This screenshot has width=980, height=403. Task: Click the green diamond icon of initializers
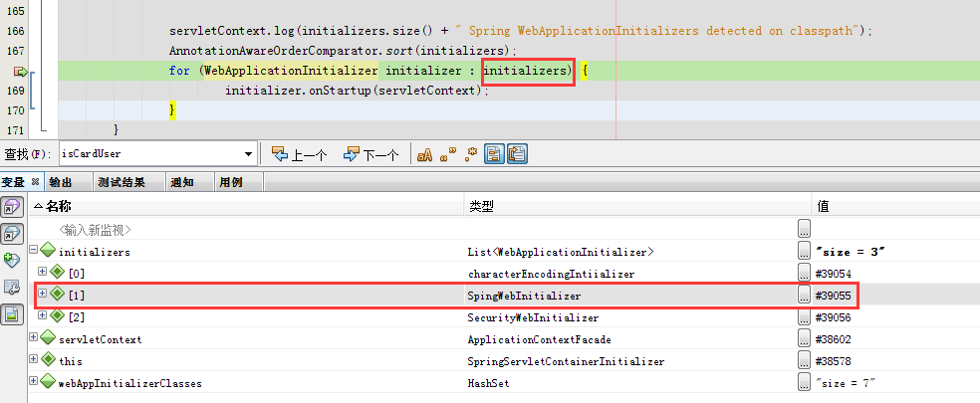pos(48,251)
